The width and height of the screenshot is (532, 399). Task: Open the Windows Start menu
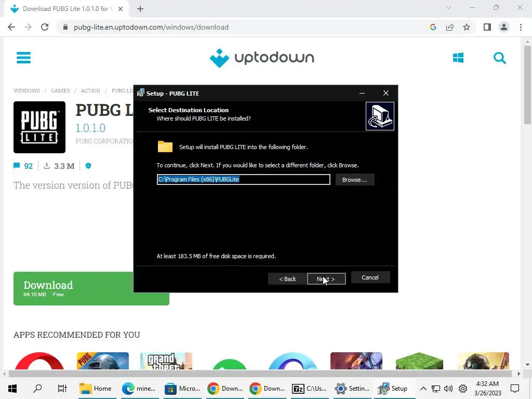(12, 389)
